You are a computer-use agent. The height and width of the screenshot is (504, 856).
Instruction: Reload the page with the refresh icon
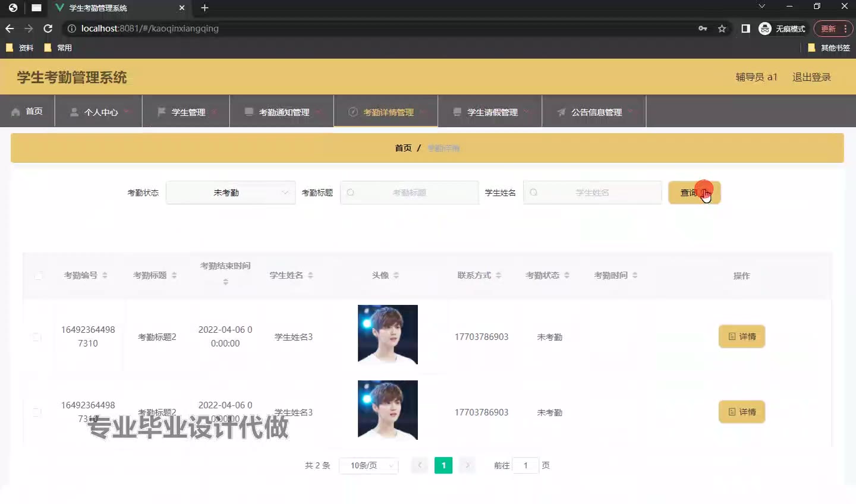(x=48, y=29)
